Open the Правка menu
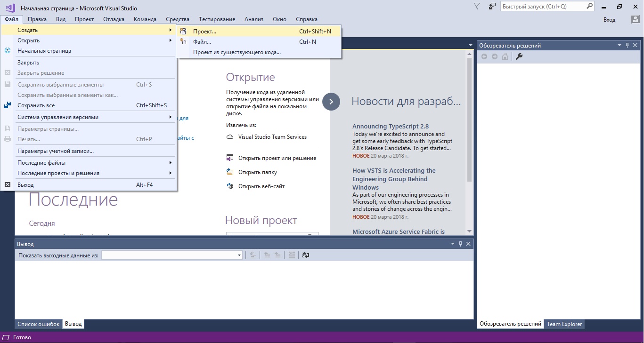The height and width of the screenshot is (343, 644). [x=37, y=19]
